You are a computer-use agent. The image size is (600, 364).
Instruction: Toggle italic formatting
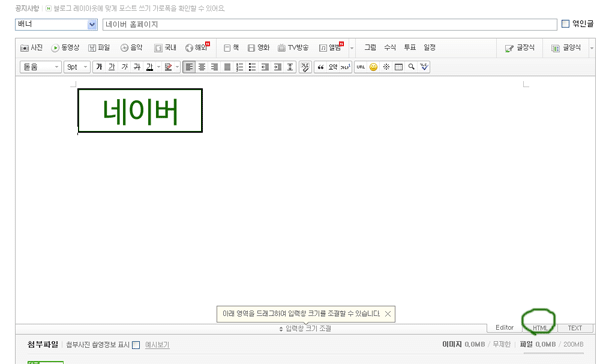(x=124, y=67)
